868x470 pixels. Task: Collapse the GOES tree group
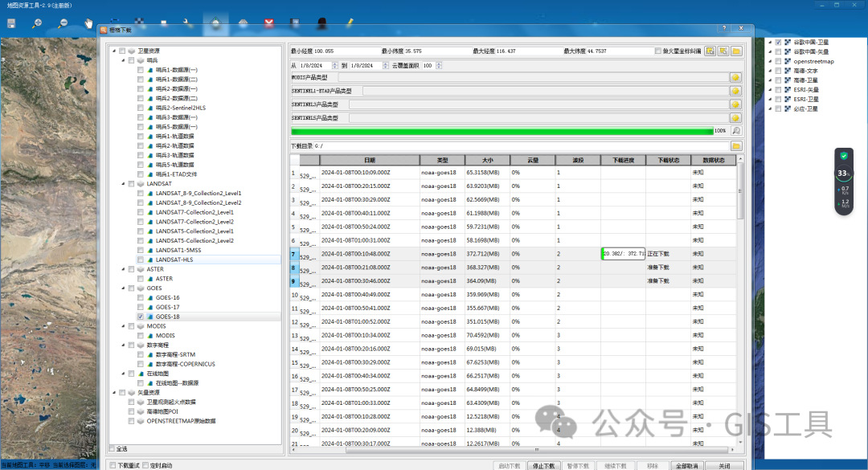(x=124, y=288)
